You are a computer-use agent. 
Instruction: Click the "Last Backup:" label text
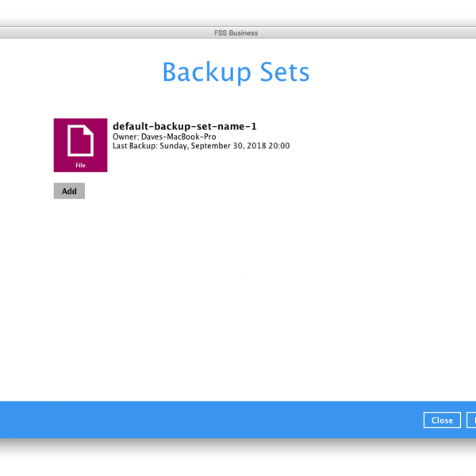coord(135,146)
